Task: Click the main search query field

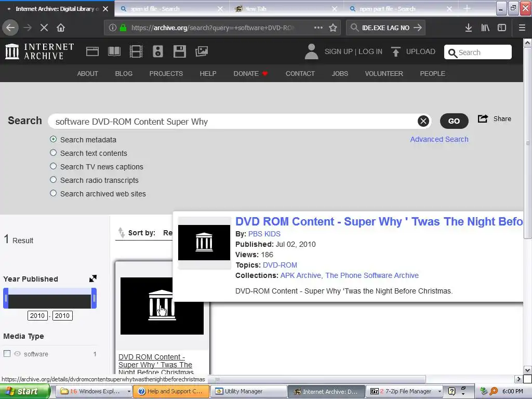Action: point(240,122)
